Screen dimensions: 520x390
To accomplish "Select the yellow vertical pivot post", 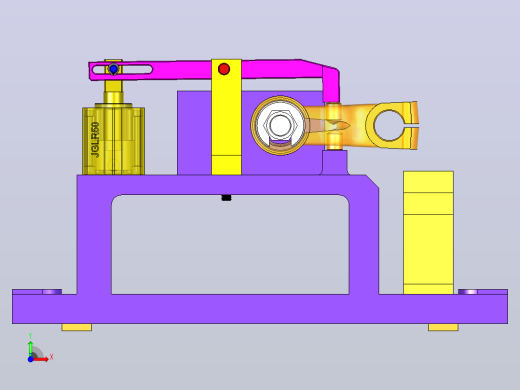I will click(x=226, y=117).
